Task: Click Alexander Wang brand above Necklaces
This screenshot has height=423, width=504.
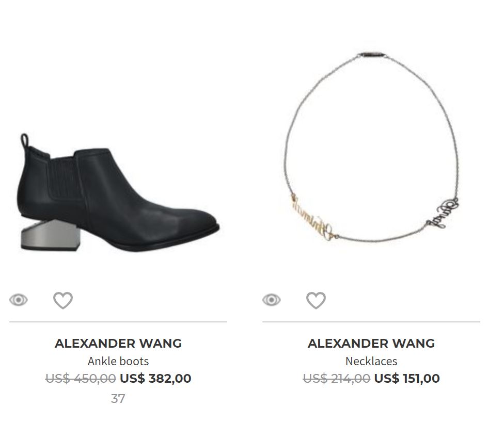Action: (x=371, y=344)
